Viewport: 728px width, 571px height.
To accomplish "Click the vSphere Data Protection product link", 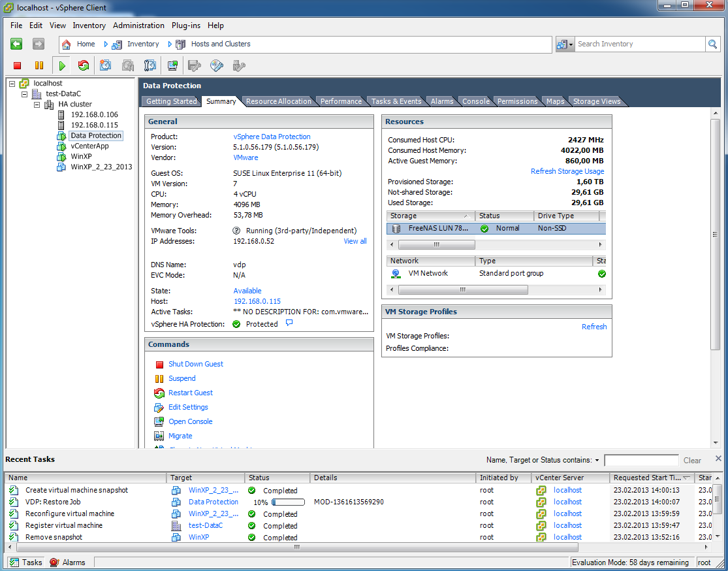I will coord(272,137).
